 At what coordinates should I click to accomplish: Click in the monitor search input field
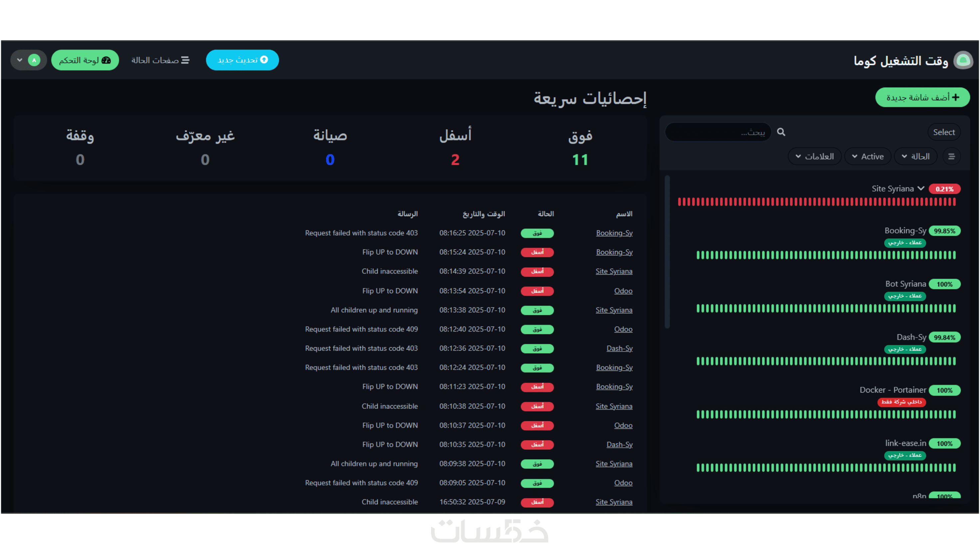[x=718, y=132]
